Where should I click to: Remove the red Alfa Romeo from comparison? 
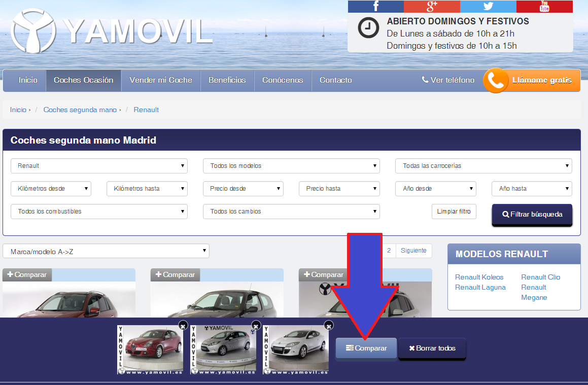pyautogui.click(x=183, y=326)
